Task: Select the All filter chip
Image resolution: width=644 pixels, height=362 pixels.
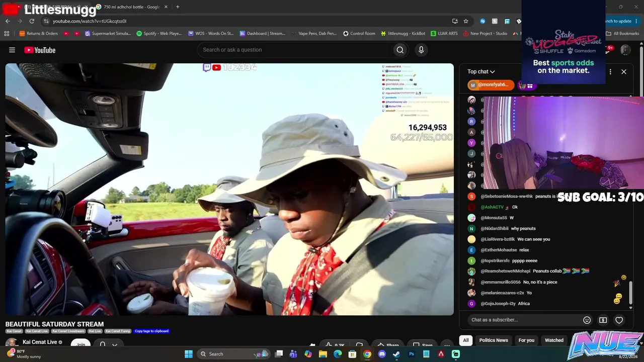Action: (466, 340)
